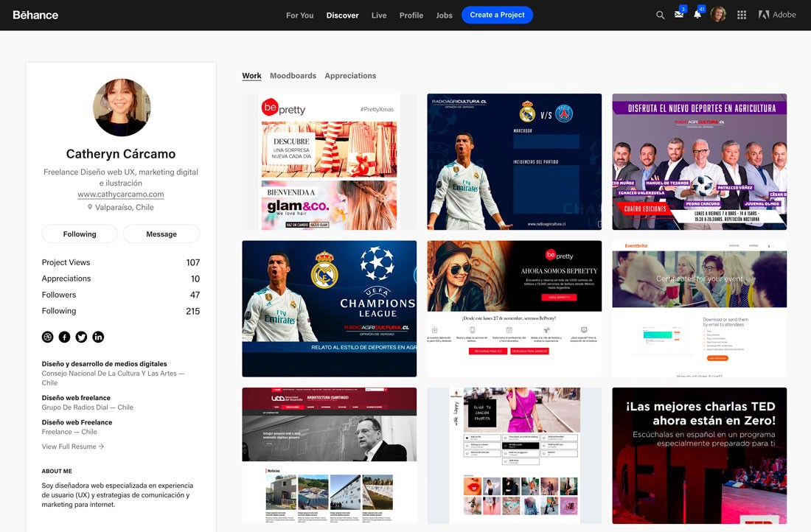Expand View Full Resume
The image size is (811, 532).
[x=73, y=447]
